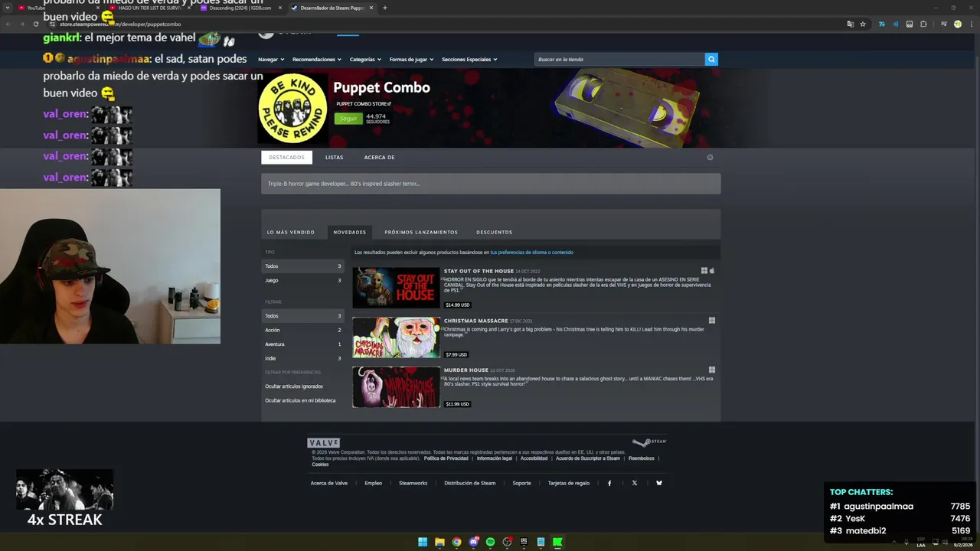Open the Murder House game thumbnail
Image resolution: width=980 pixels, height=551 pixels.
point(396,386)
